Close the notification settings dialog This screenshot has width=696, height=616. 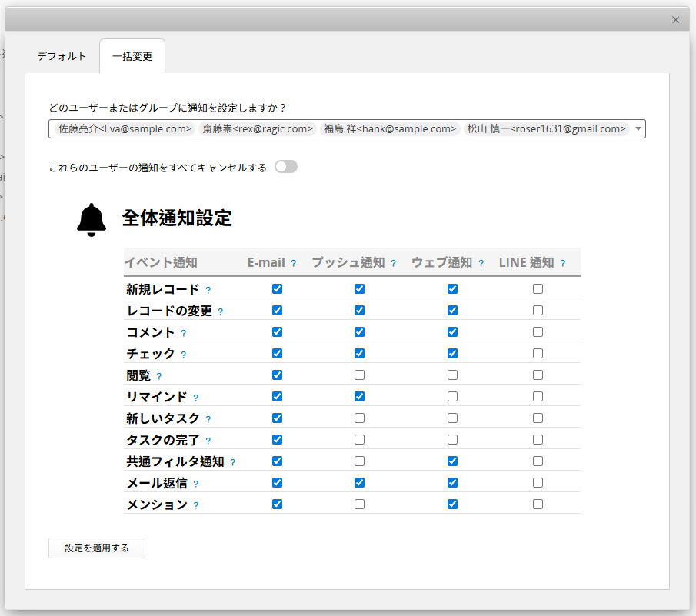click(x=675, y=20)
